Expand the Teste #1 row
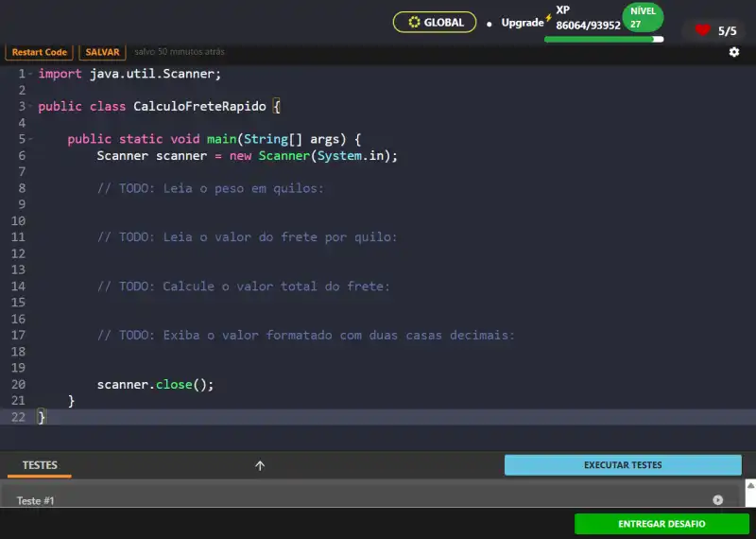Image resolution: width=756 pixels, height=539 pixels. click(x=369, y=500)
